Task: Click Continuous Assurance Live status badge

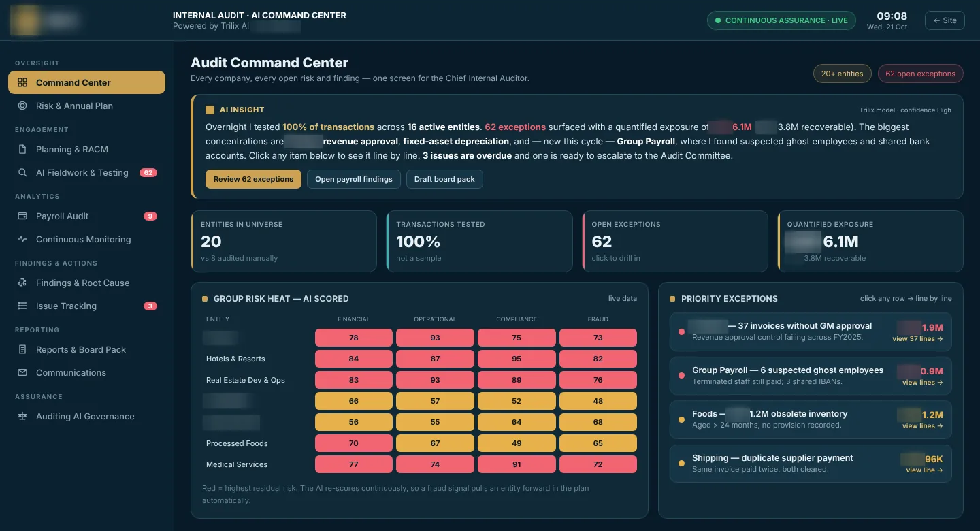Action: pyautogui.click(x=781, y=20)
